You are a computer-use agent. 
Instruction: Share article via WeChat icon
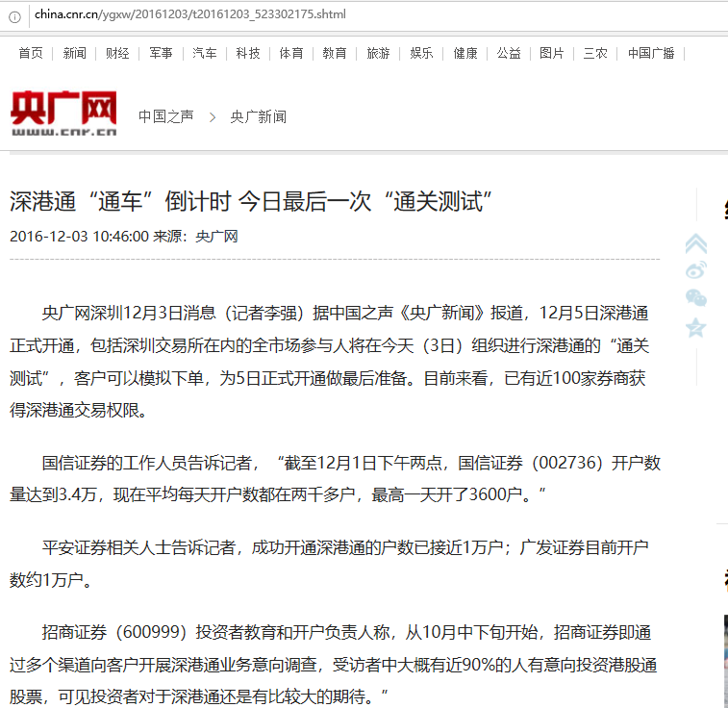pos(696,297)
